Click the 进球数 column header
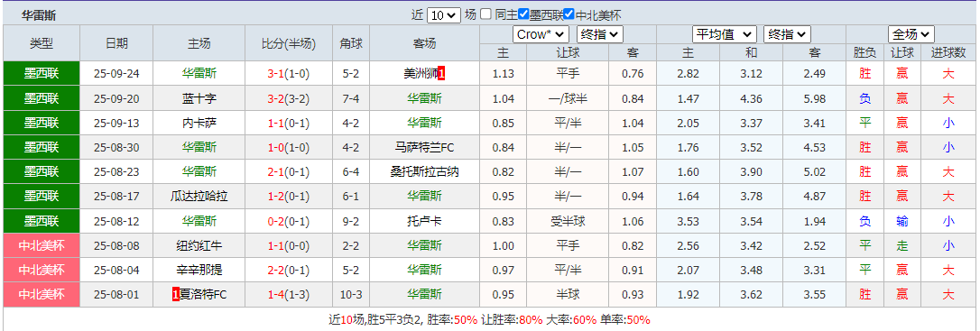Image resolution: width=980 pixels, height=331 pixels. click(948, 52)
